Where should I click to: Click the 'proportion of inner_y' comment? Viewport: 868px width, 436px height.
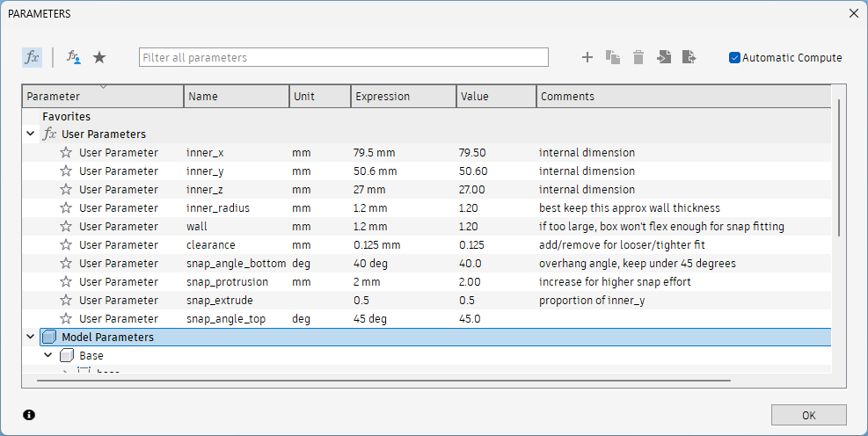(592, 301)
